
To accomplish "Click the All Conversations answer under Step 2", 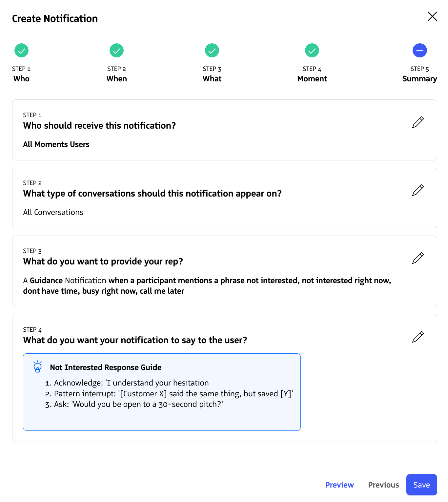I will (53, 212).
